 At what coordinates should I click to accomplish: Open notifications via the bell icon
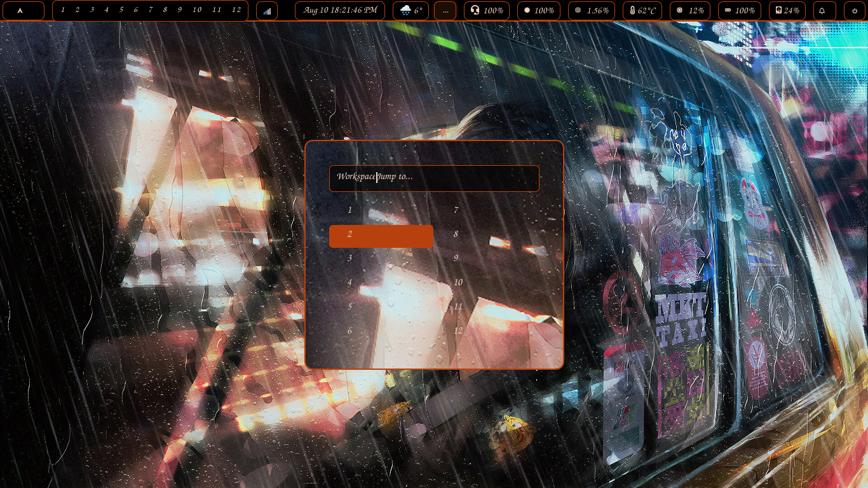(x=825, y=11)
